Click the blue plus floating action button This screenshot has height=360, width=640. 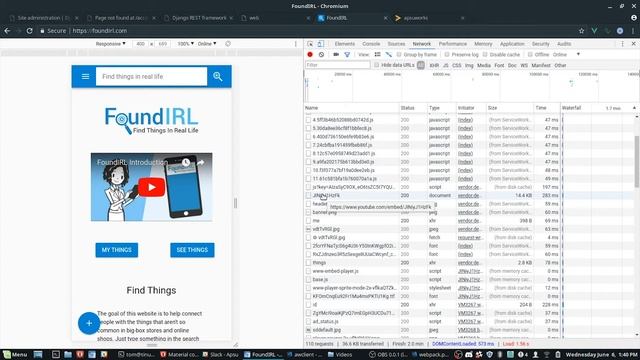click(89, 323)
